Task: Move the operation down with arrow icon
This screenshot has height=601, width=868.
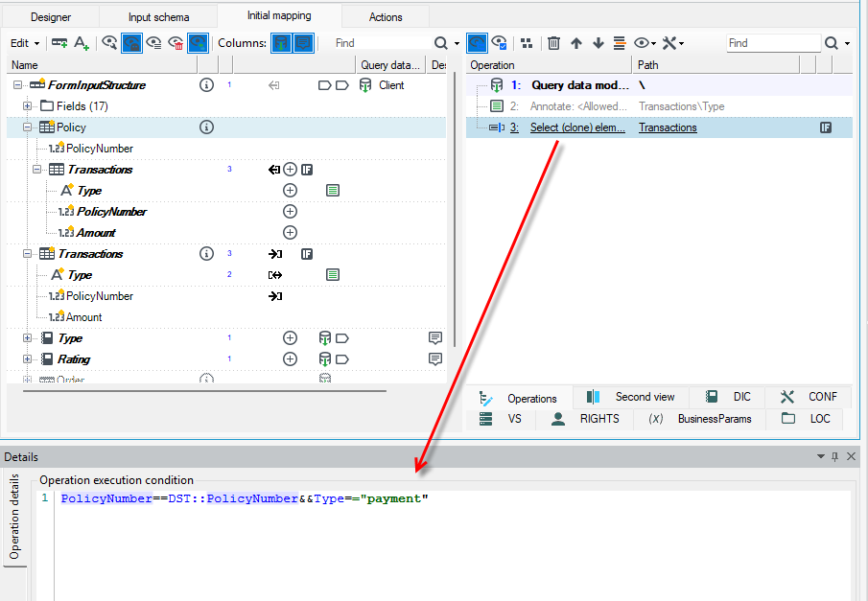Action: (x=598, y=42)
